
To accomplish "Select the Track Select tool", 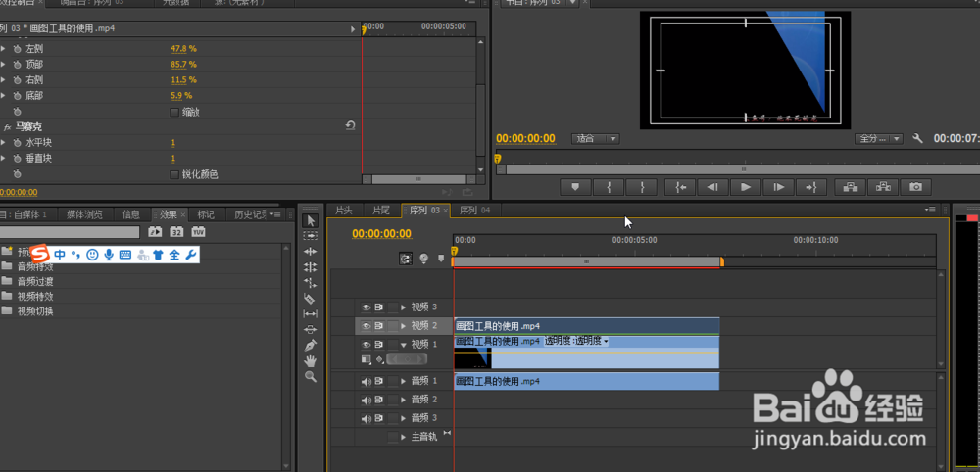I will click(311, 236).
